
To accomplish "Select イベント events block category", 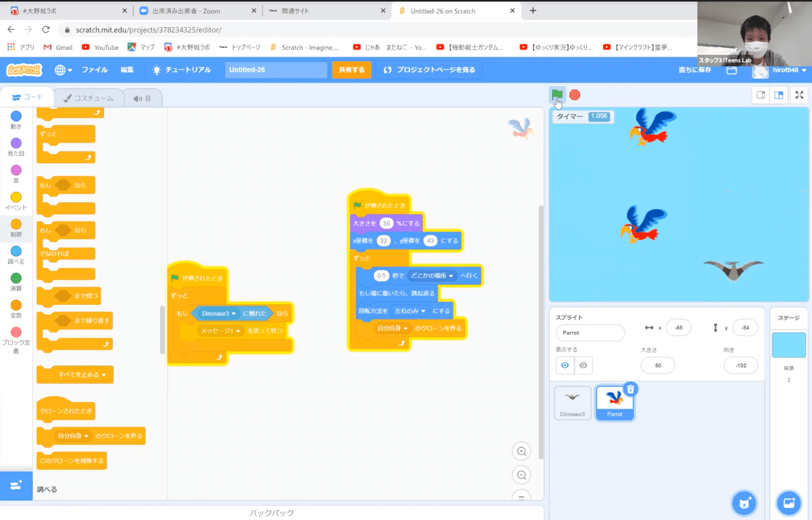I will point(16,201).
